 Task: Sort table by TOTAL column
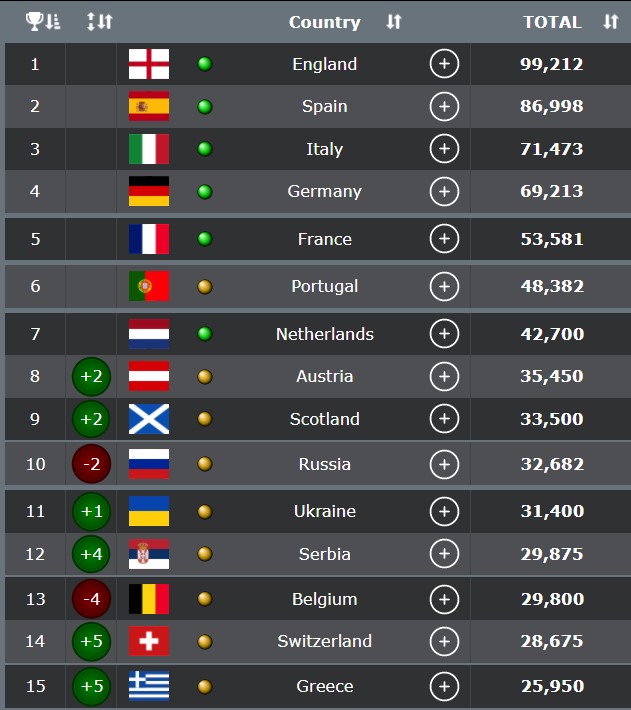[x=611, y=22]
